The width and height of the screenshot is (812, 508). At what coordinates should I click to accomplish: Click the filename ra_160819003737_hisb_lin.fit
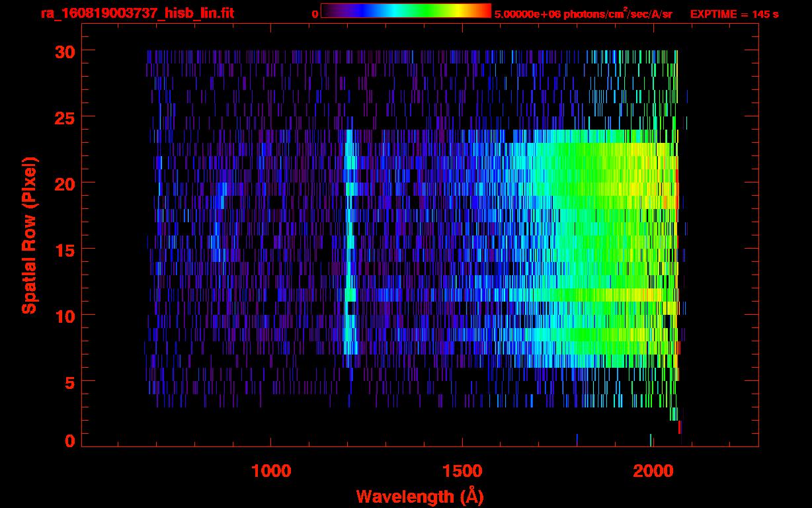tap(137, 13)
